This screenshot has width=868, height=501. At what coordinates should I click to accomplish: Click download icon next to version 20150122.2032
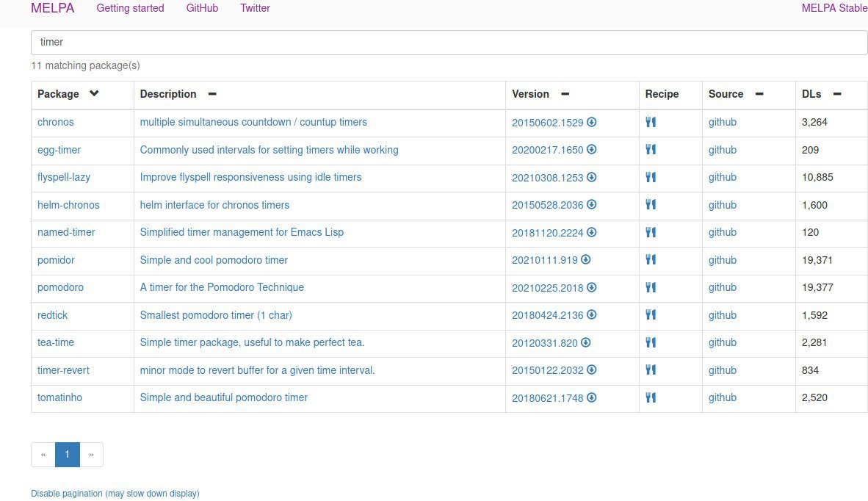click(592, 370)
